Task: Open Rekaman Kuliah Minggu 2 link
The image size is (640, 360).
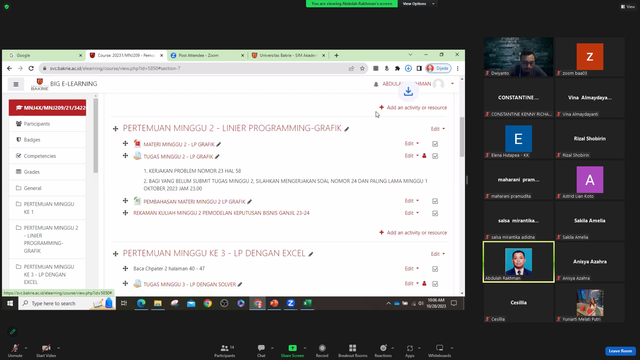Action: click(x=221, y=213)
